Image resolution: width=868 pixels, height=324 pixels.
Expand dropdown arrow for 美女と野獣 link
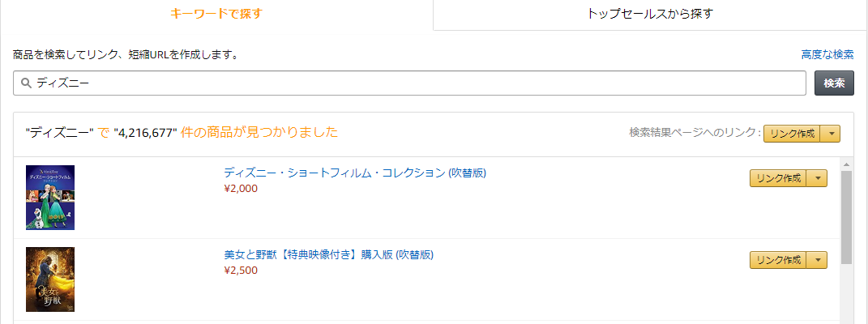817,261
